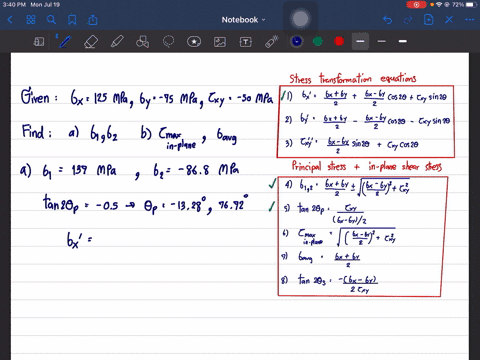480x360 pixels.
Task: Go back with the left chevron
Action: click(10, 20)
